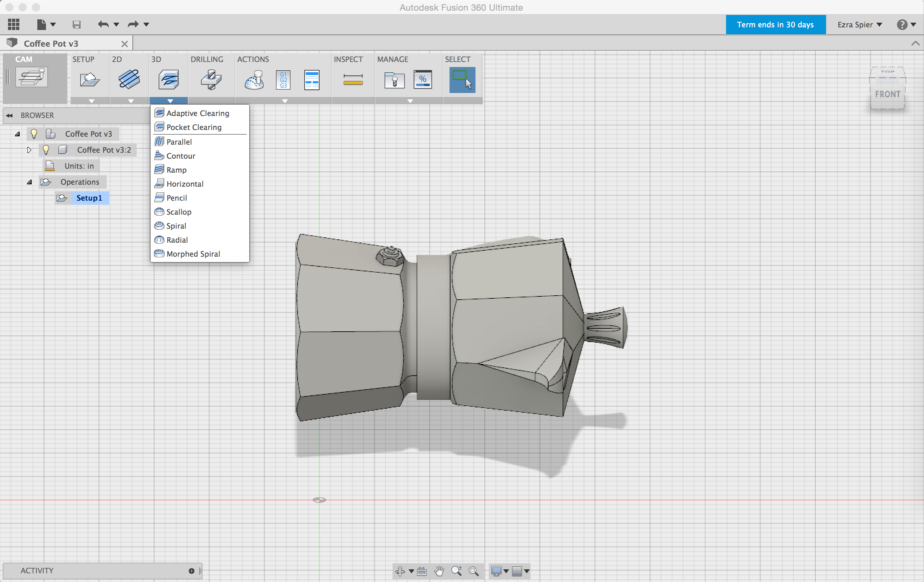
Task: Open the Setup Sheet generator
Action: pyautogui.click(x=312, y=79)
